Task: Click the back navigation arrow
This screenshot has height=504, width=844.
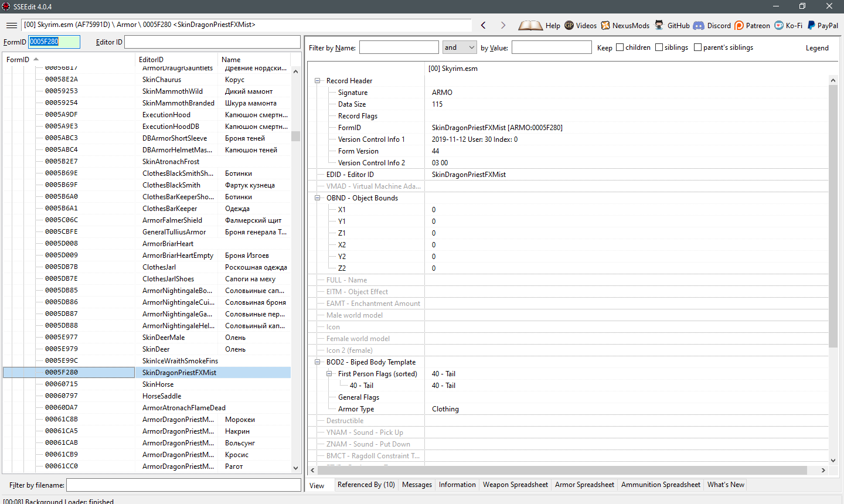Action: pyautogui.click(x=484, y=25)
